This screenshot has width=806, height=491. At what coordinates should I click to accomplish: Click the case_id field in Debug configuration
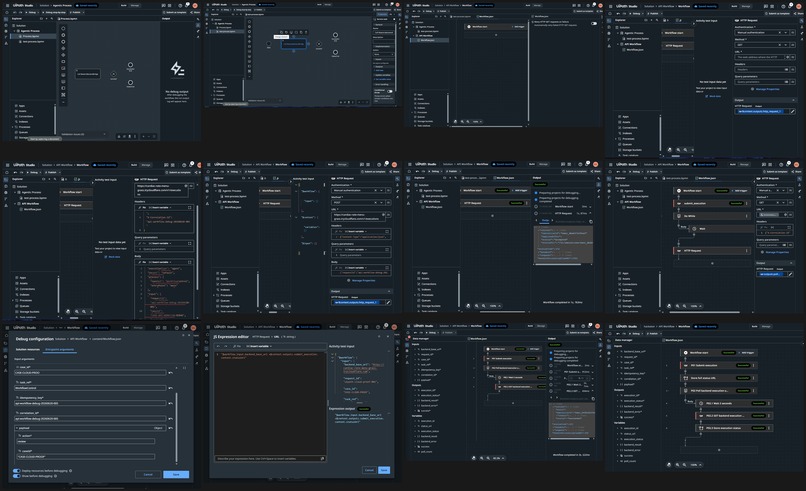point(90,373)
